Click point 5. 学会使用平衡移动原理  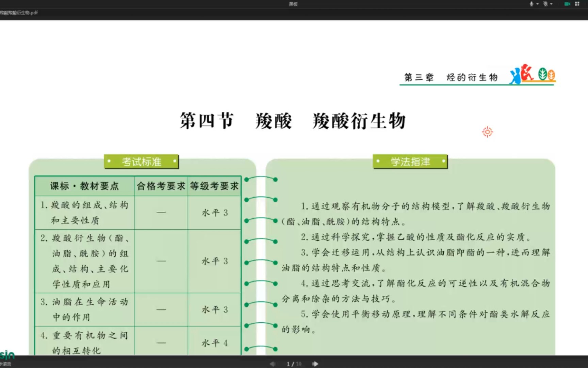click(x=416, y=322)
